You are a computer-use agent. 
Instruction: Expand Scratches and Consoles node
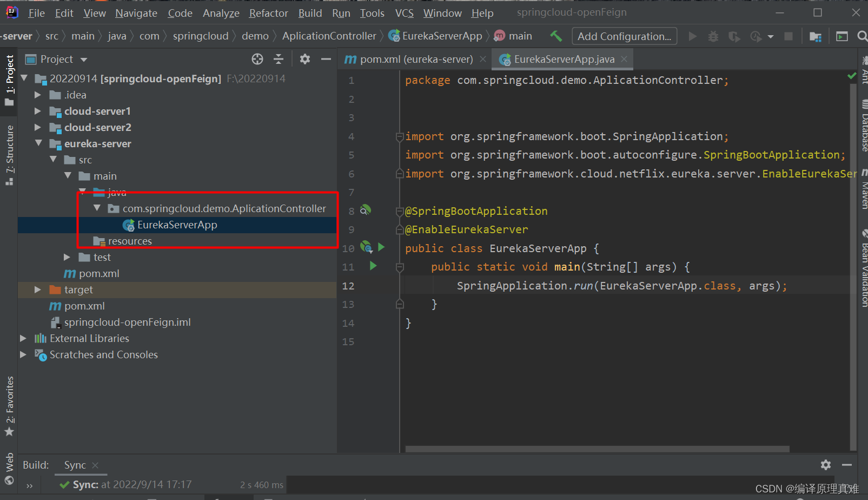(23, 354)
